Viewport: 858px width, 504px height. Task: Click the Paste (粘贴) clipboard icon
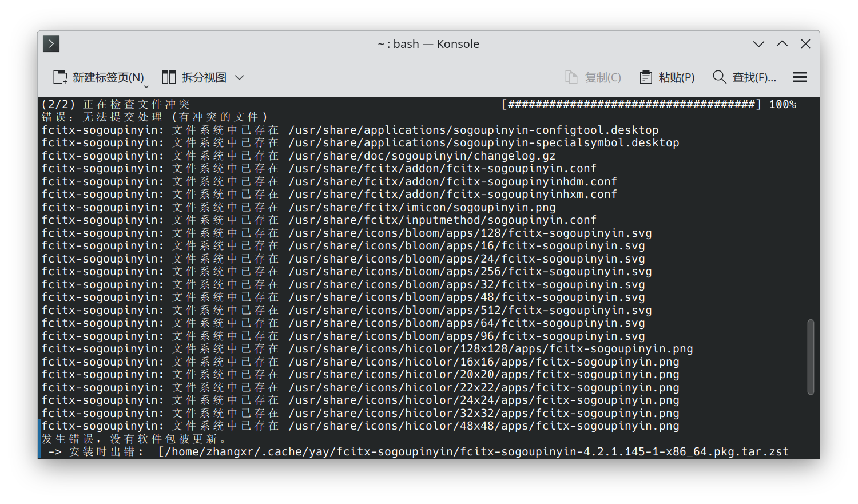[646, 77]
